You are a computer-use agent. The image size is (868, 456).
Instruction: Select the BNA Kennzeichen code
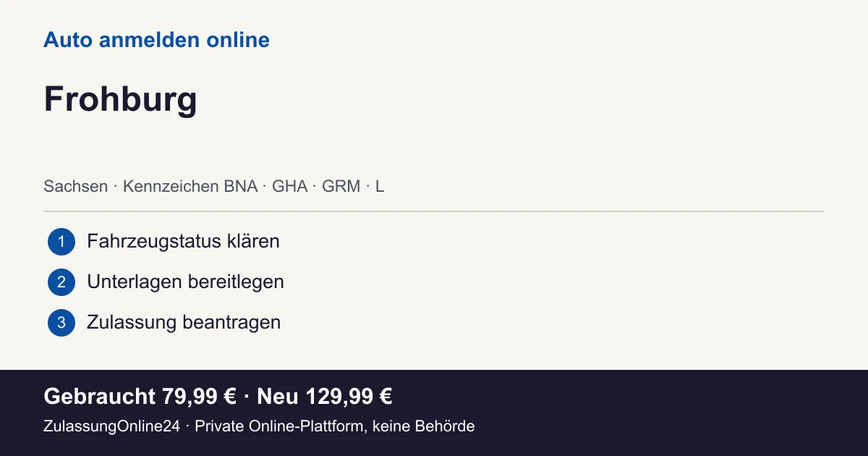click(241, 186)
